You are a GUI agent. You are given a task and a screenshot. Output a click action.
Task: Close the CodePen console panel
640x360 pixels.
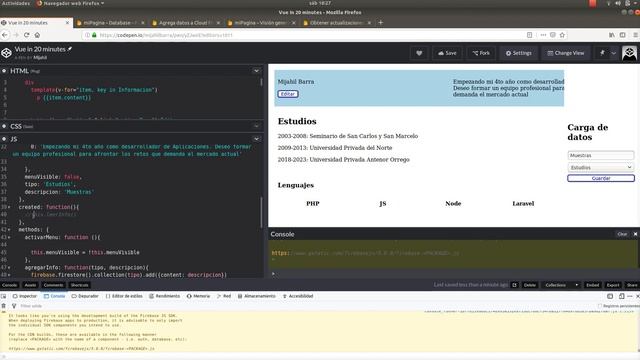coord(635,234)
